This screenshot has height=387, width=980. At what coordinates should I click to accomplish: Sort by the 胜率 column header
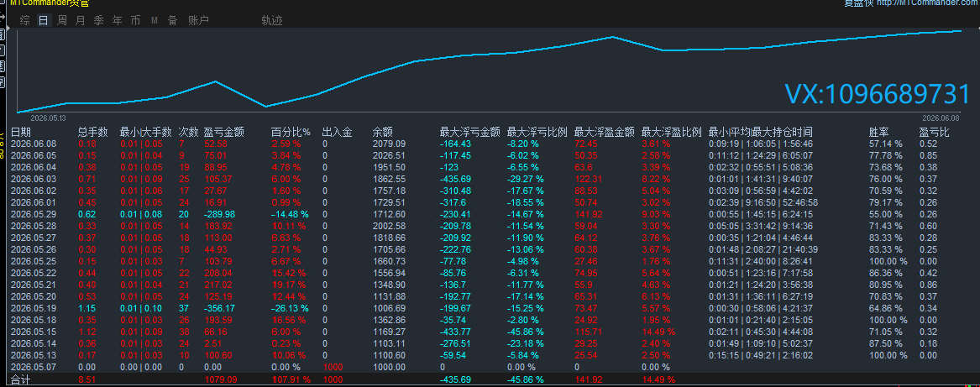pyautogui.click(x=878, y=132)
